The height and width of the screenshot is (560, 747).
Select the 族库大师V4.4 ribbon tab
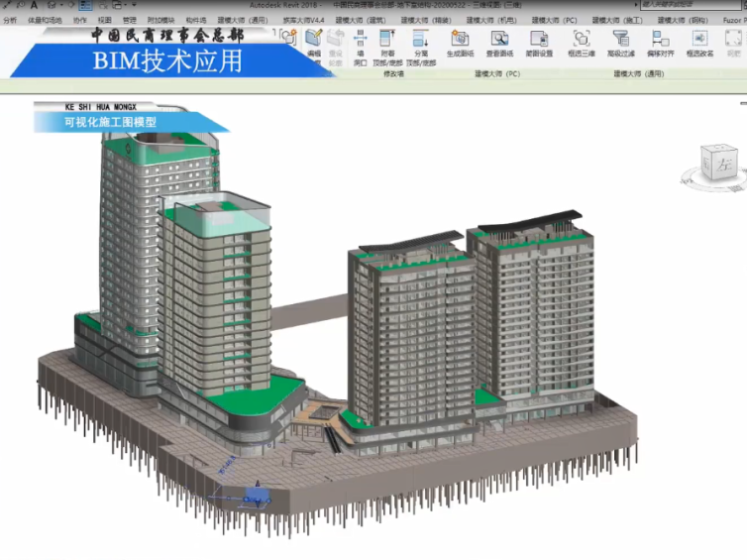301,19
